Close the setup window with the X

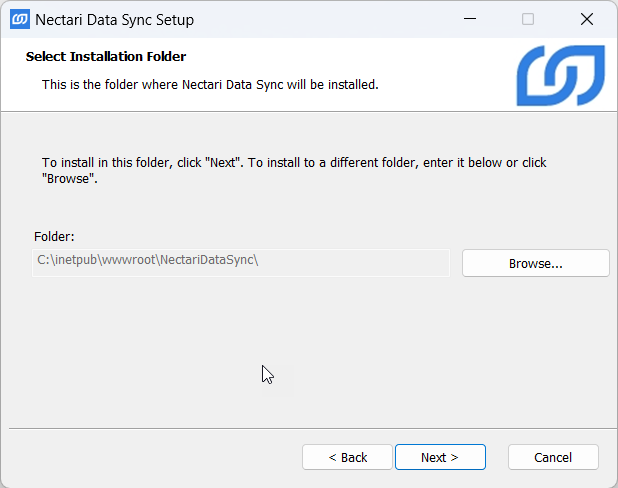click(x=587, y=19)
